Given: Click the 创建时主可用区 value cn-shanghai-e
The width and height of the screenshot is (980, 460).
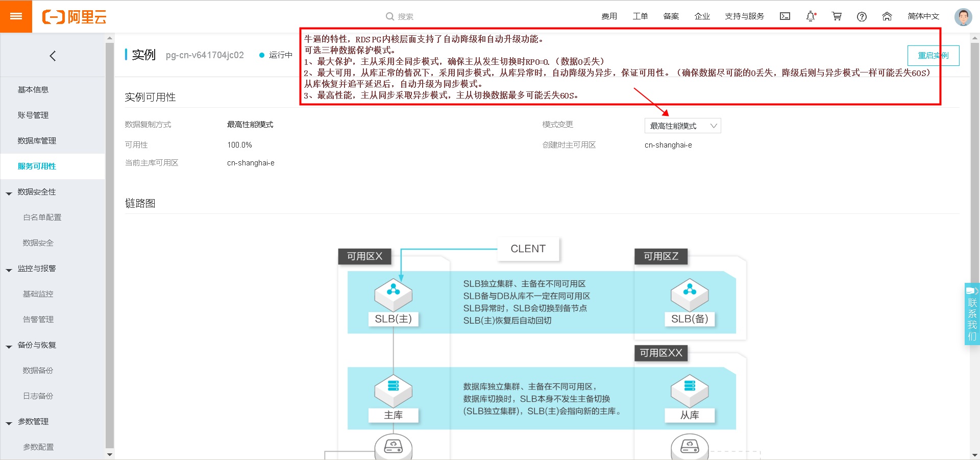Looking at the screenshot, I should pos(668,145).
